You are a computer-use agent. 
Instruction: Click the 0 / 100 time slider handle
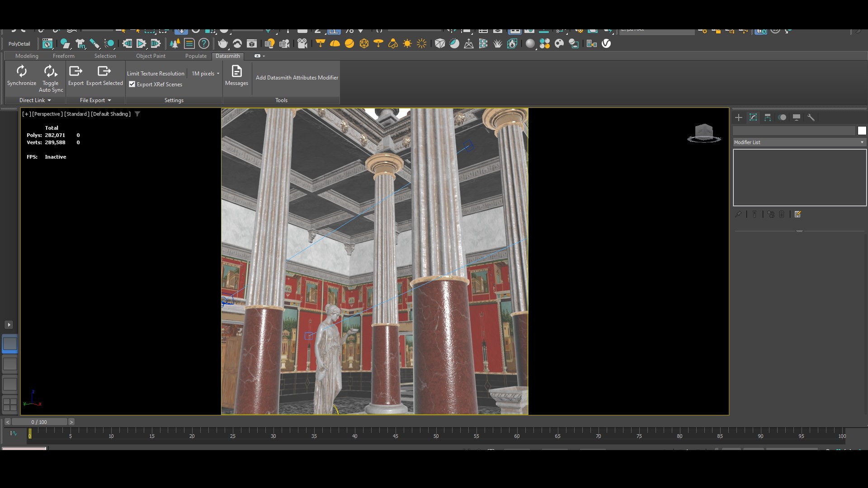tap(39, 422)
